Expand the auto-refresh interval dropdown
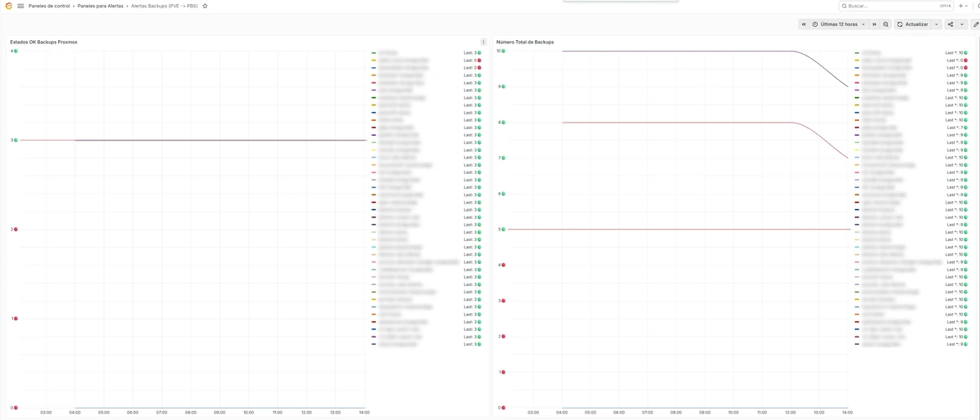 (937, 25)
